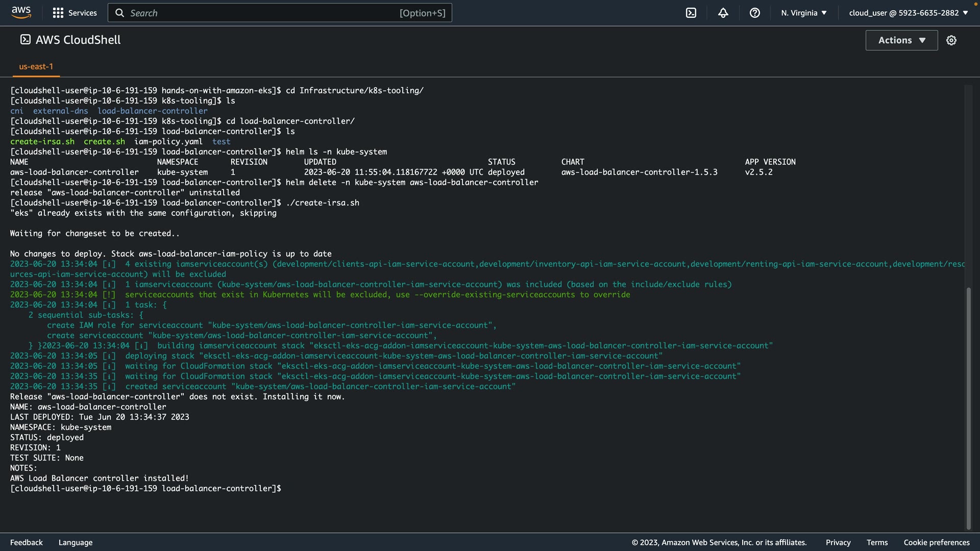Screen dimensions: 980x551
Task: Click the terminal vertical scrollbar
Action: click(x=968, y=408)
